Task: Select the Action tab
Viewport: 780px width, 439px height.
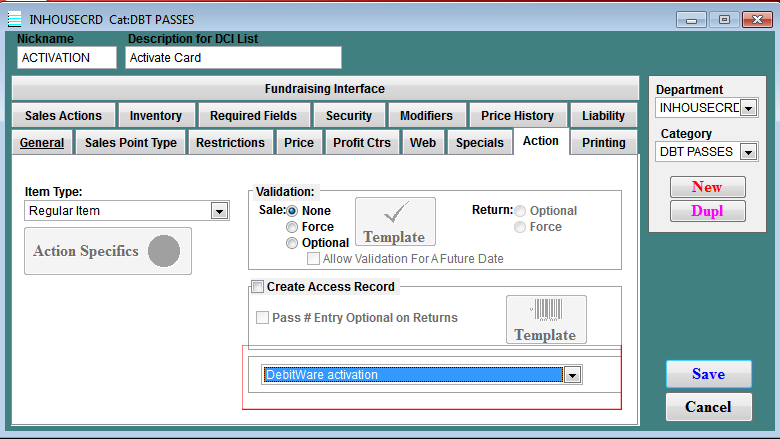Action: (541, 141)
